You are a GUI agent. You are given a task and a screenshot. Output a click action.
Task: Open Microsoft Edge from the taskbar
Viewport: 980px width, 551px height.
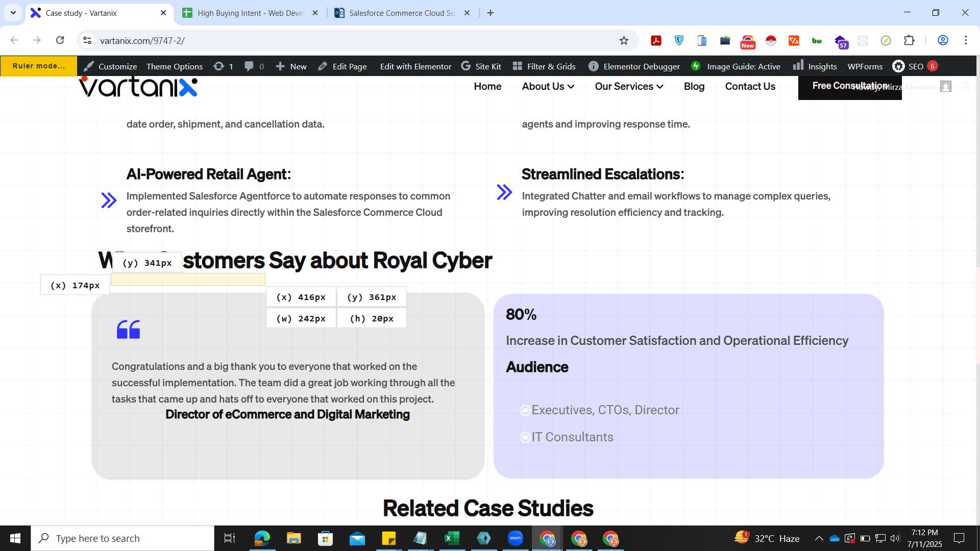262,538
